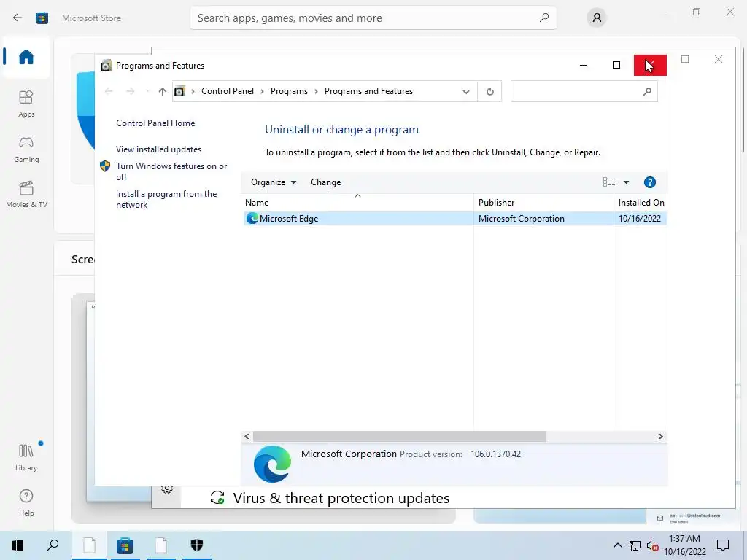Open the Windows Start menu
The image size is (747, 560).
(x=18, y=545)
